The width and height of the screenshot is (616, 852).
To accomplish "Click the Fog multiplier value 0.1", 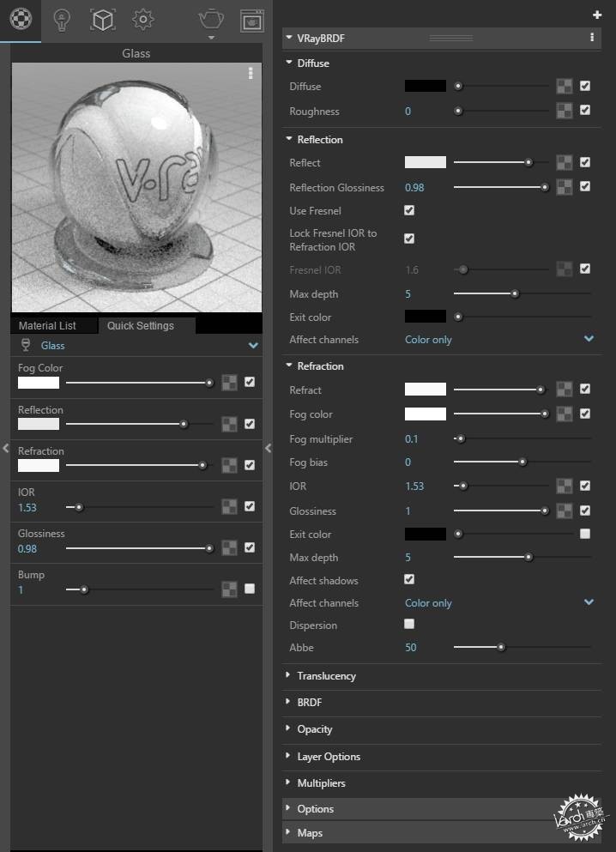I will click(x=411, y=438).
